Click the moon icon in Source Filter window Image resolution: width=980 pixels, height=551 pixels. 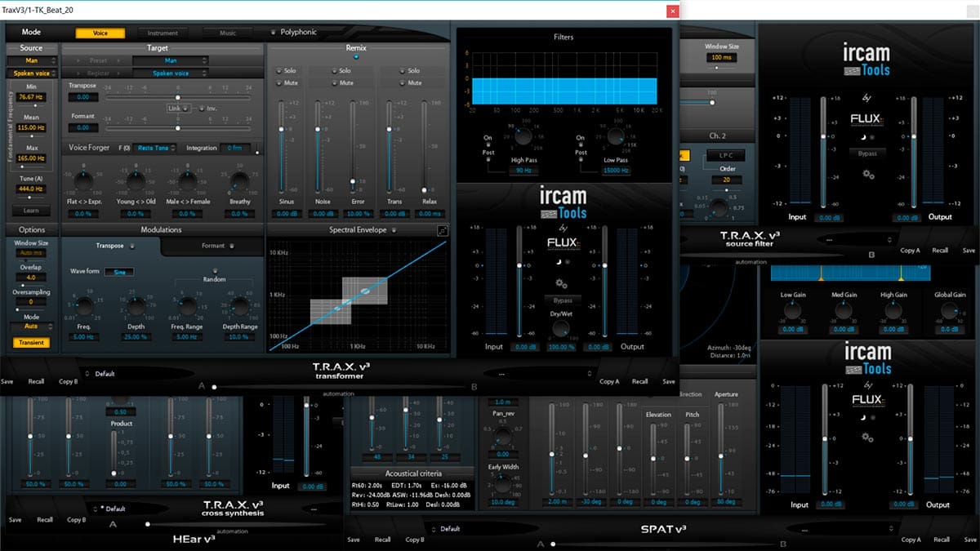pos(862,136)
